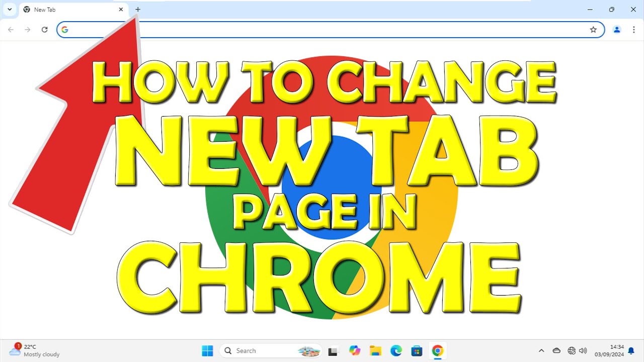Open the tab search dropdown arrow
Image resolution: width=644 pixels, height=362 pixels.
click(x=9, y=10)
